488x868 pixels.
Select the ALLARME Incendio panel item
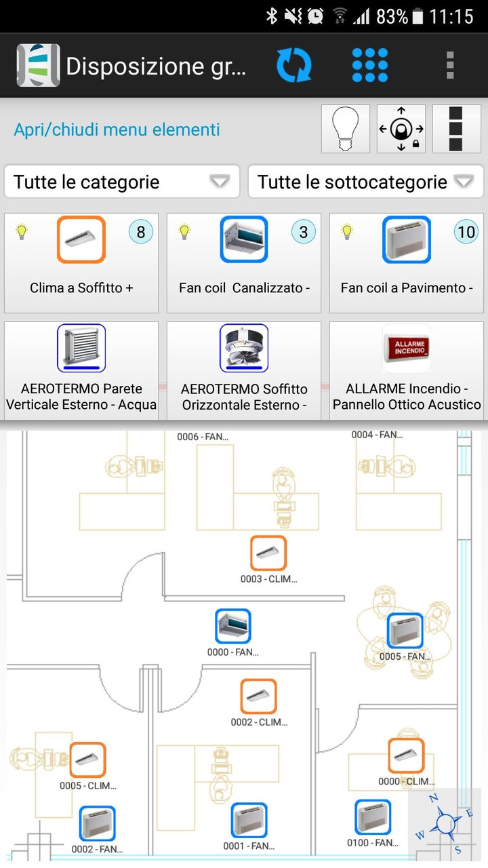click(x=407, y=370)
